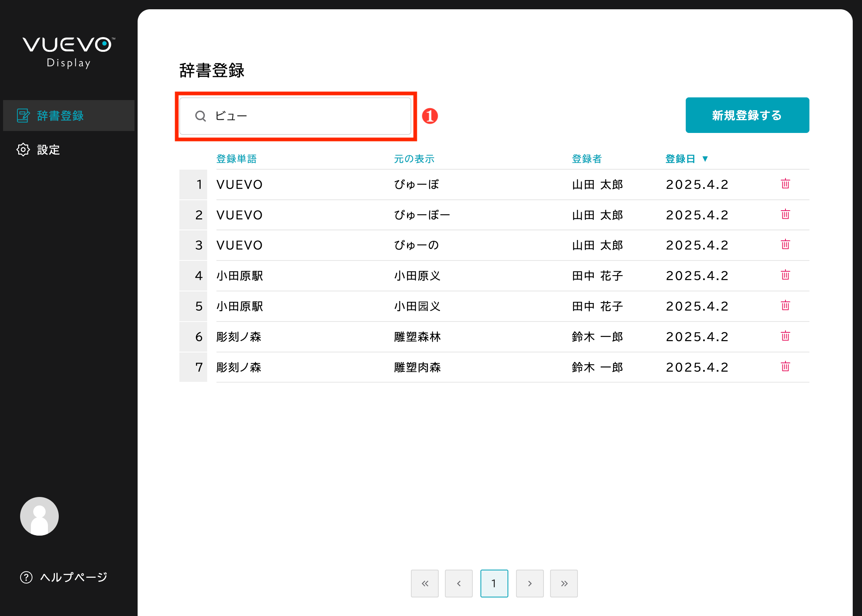Delete the びゅーぼ entry with trash icon
862x616 pixels.
pos(785,184)
